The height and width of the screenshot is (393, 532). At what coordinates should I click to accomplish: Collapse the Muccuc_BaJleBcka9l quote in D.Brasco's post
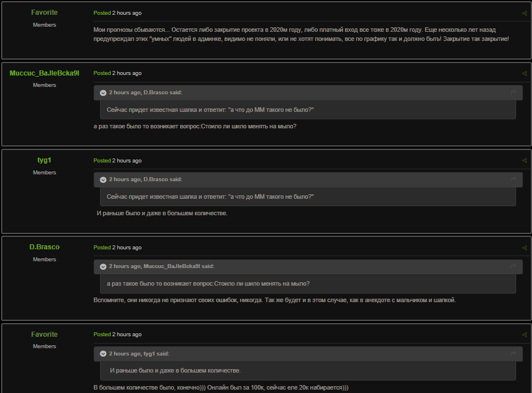click(103, 266)
